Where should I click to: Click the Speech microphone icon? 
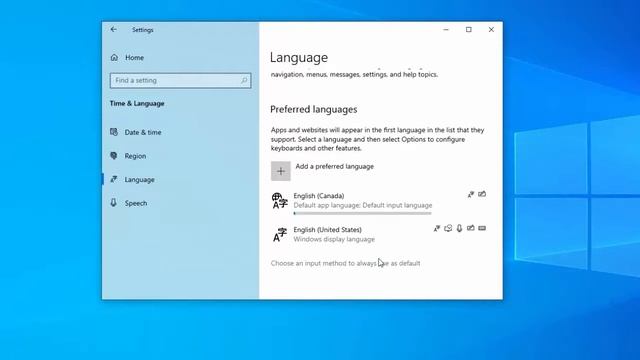coord(114,202)
